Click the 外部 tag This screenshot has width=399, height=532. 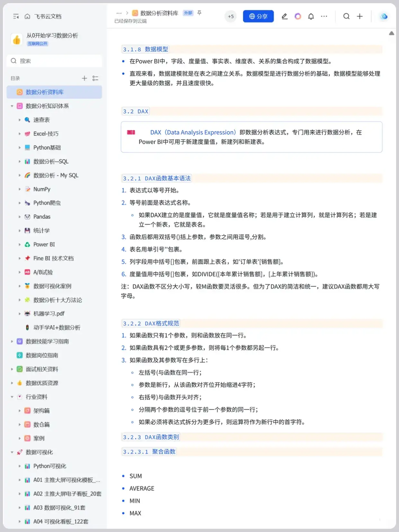tap(188, 13)
